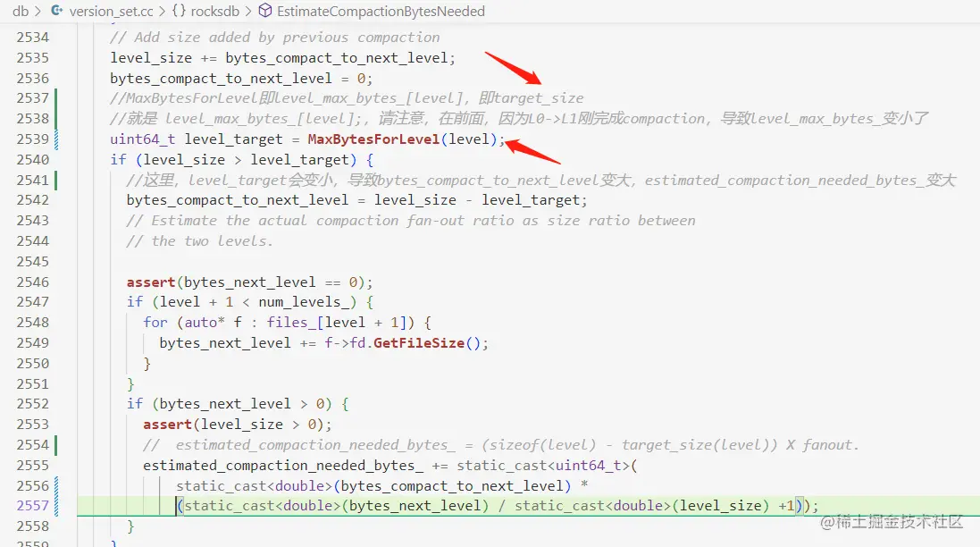The image size is (980, 547).
Task: Click the GetFileSize function call
Action: 419,343
